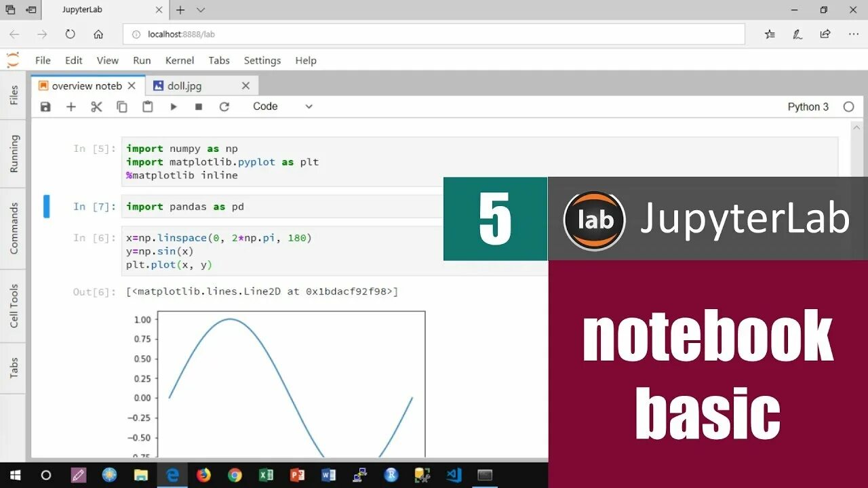Open the Tabs sidebar panel
Image resolution: width=868 pixels, height=488 pixels.
(14, 368)
